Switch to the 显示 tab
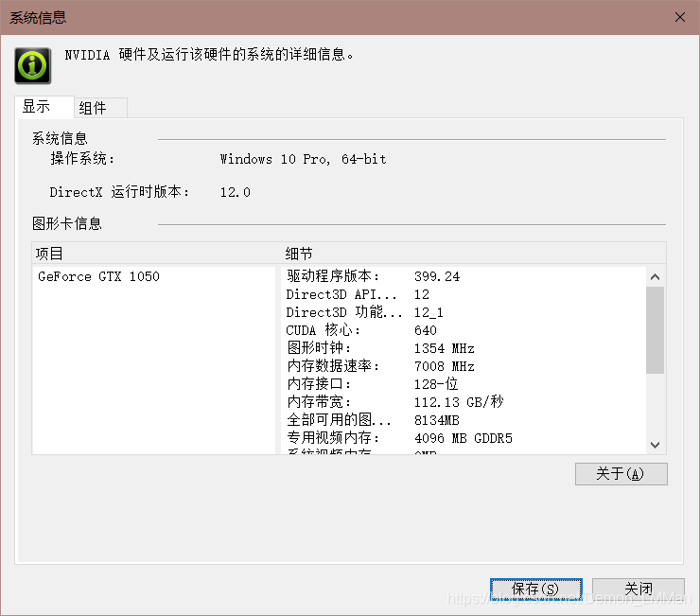Screen dimensions: 700x616 [44, 107]
